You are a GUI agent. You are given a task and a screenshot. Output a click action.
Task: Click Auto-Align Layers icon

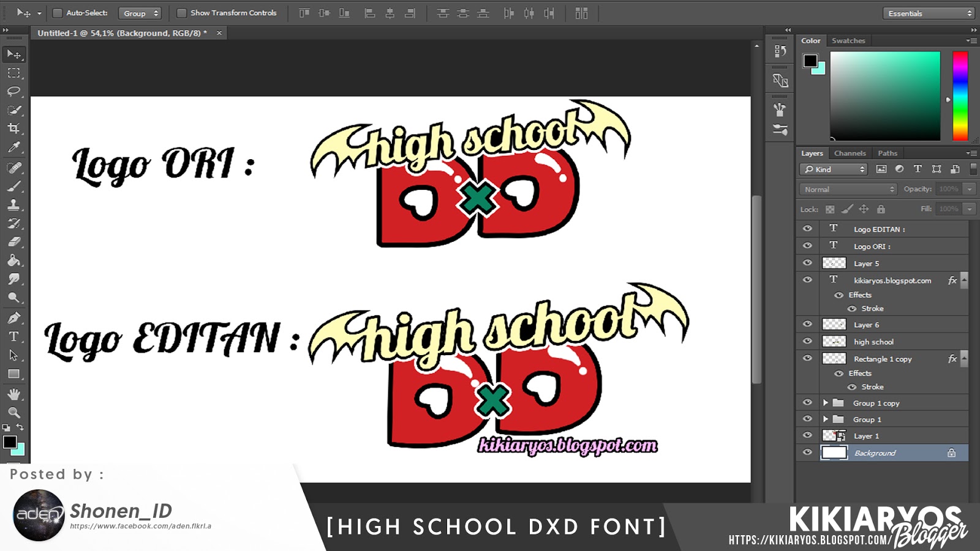coord(581,13)
